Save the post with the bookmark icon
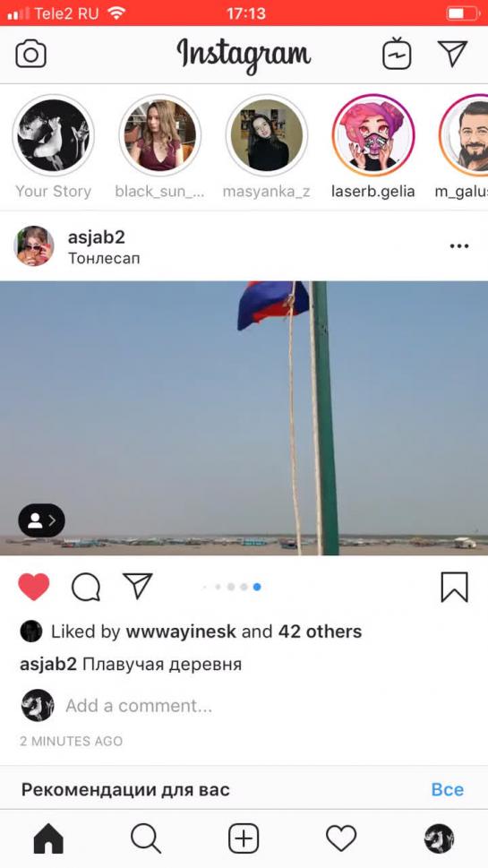 tap(454, 588)
